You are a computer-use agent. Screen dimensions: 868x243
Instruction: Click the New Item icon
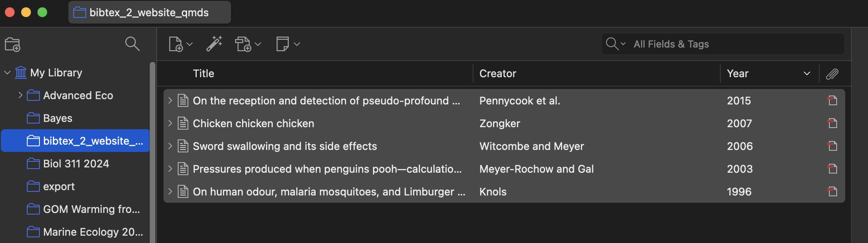point(176,44)
